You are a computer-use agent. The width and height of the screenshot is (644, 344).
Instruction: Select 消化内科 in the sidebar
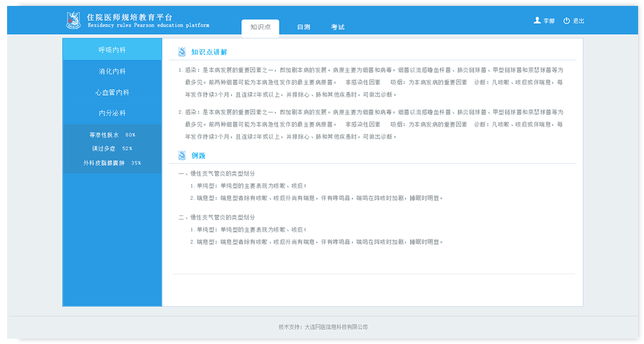click(112, 71)
